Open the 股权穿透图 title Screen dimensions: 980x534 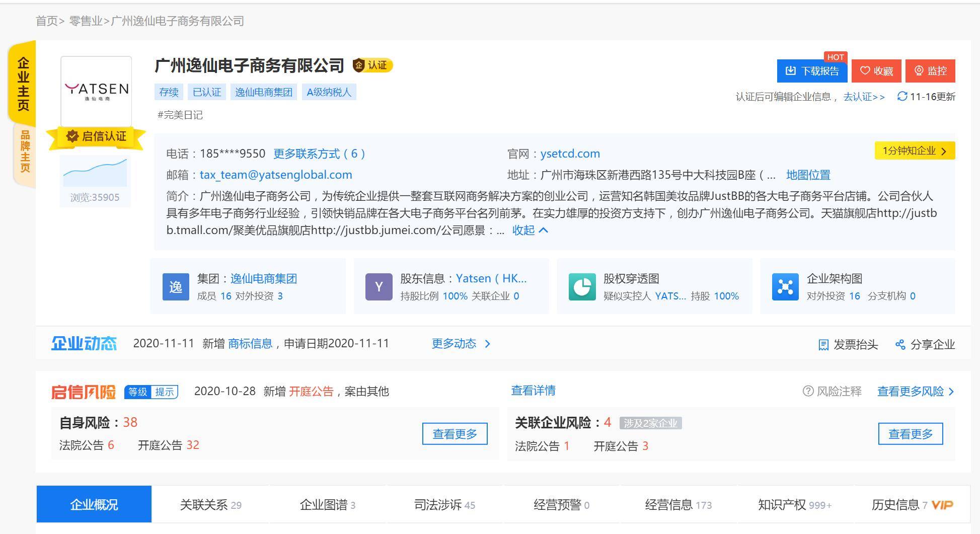pyautogui.click(x=631, y=278)
